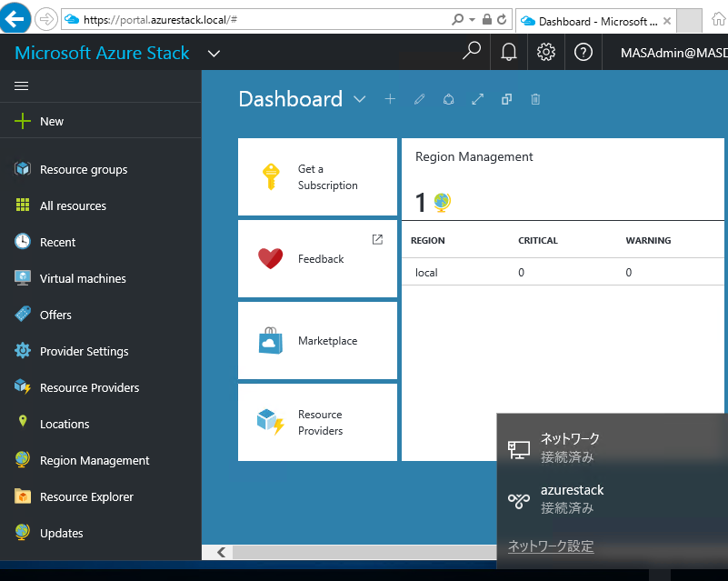
Task: Select the Dashboard - Microsoft browser tab
Action: [595, 21]
